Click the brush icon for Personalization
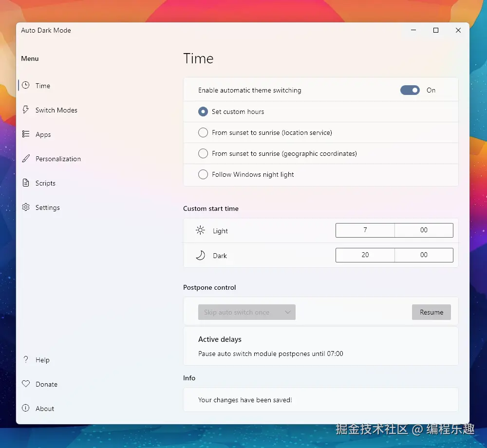 pyautogui.click(x=26, y=158)
